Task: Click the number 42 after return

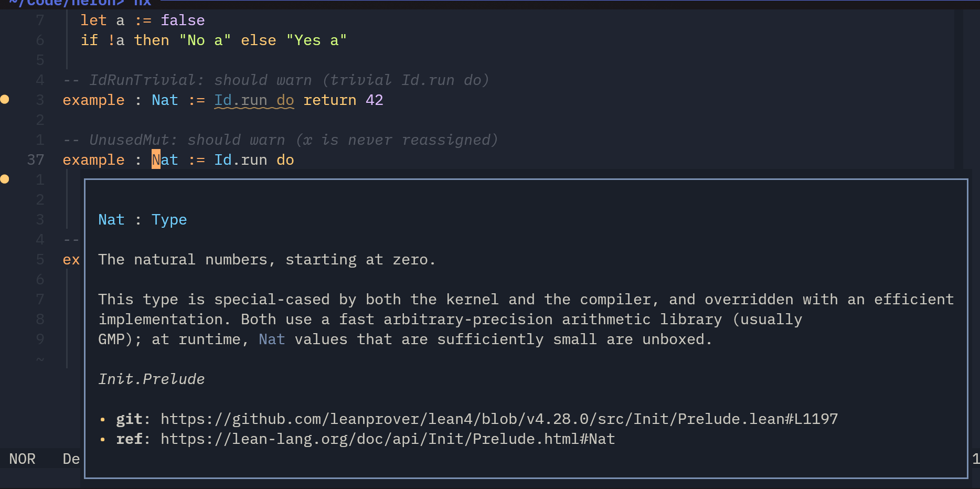Action: coord(374,100)
